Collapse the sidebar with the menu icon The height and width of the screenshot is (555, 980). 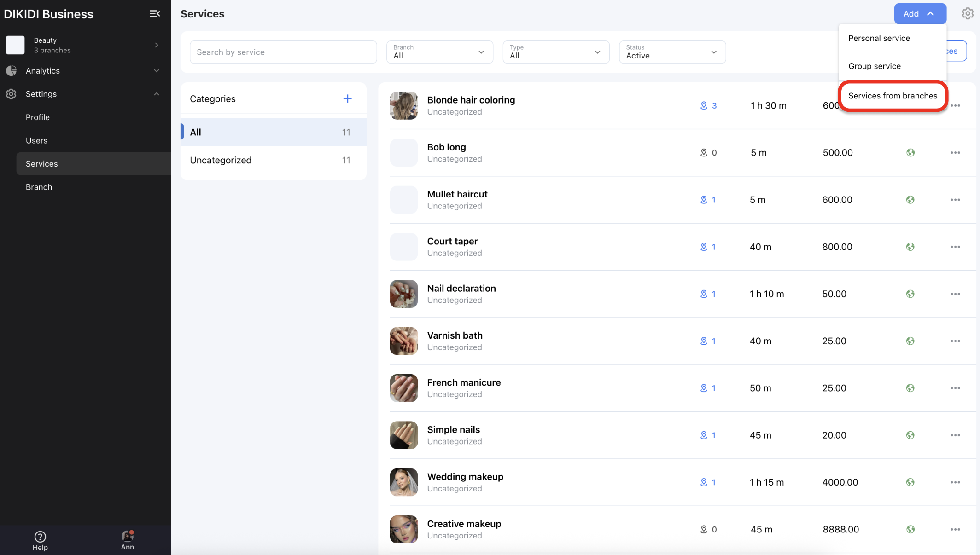pos(155,14)
